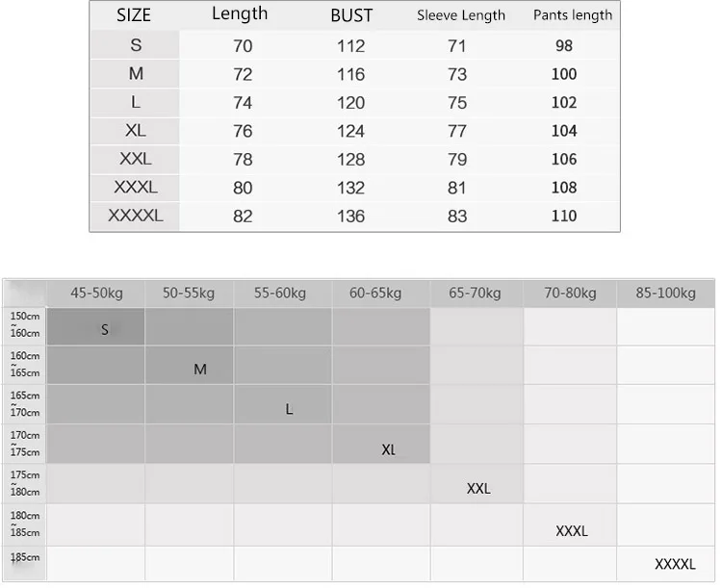Select the 45-50kg weight column header
Screen dimensions: 722x588
[96, 294]
